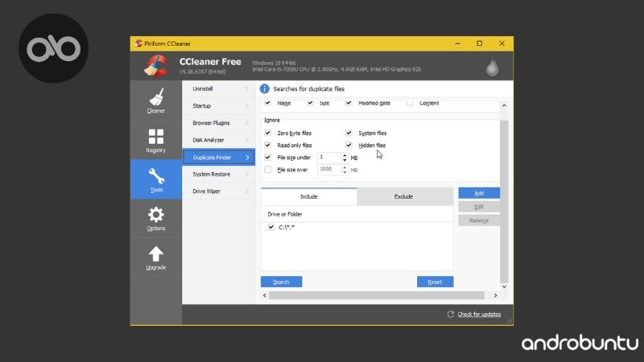644x362 pixels.
Task: Open the Cleaner section
Action: click(x=156, y=101)
